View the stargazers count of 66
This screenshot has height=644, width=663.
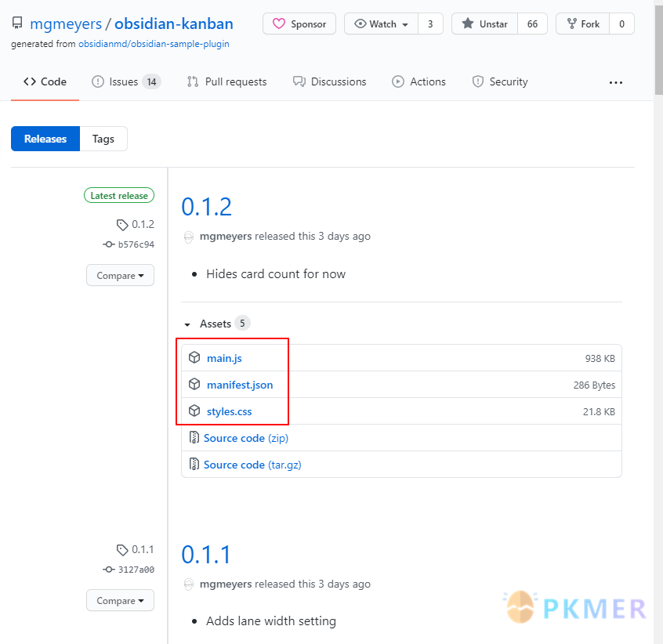tap(532, 24)
